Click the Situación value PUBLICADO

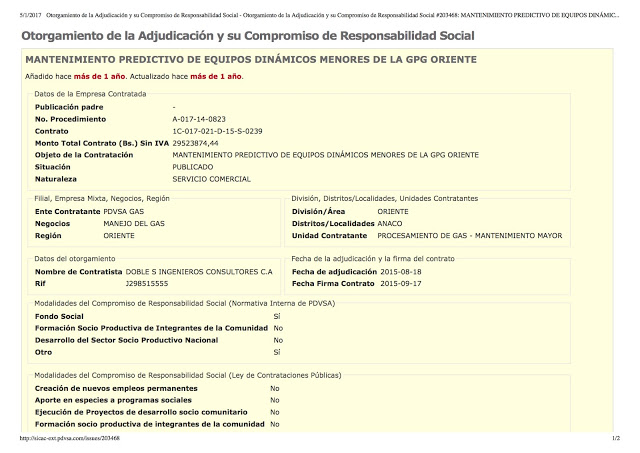click(196, 167)
